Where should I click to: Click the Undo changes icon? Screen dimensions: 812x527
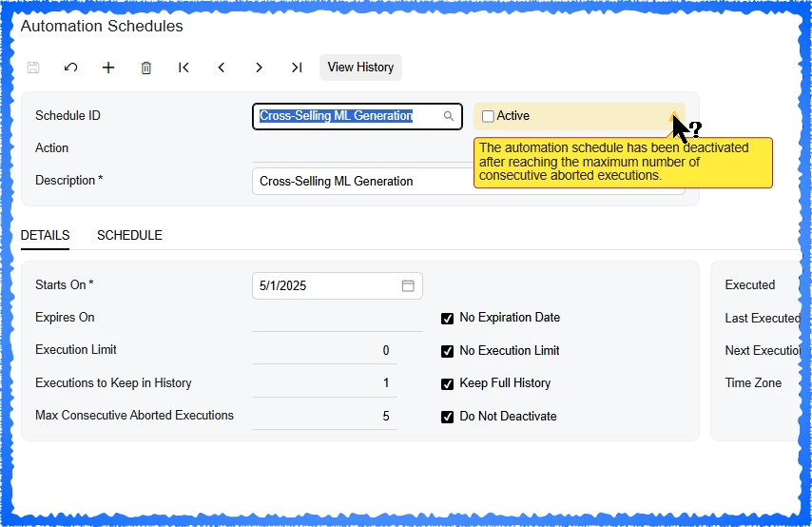point(71,68)
